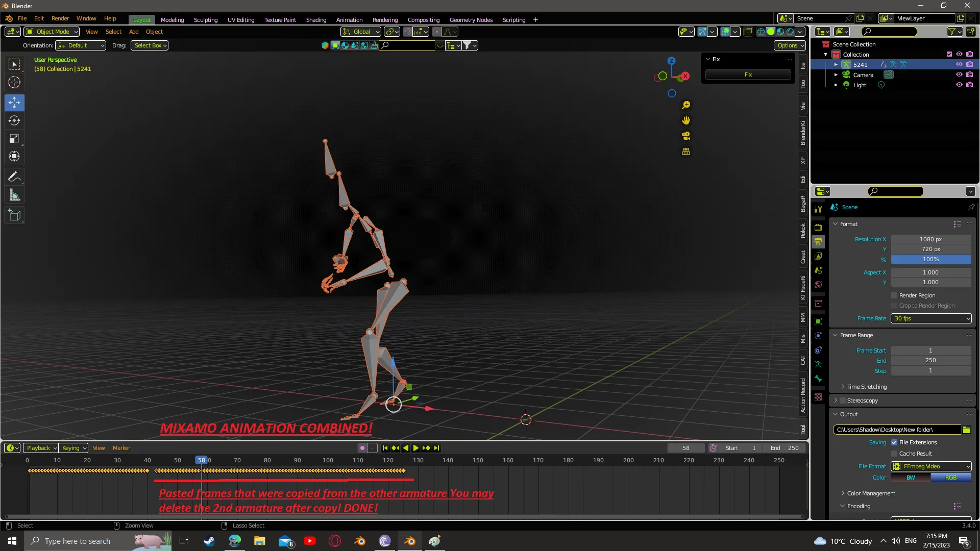This screenshot has width=980, height=551.
Task: Switch to Shading workspace tab
Action: pos(316,20)
